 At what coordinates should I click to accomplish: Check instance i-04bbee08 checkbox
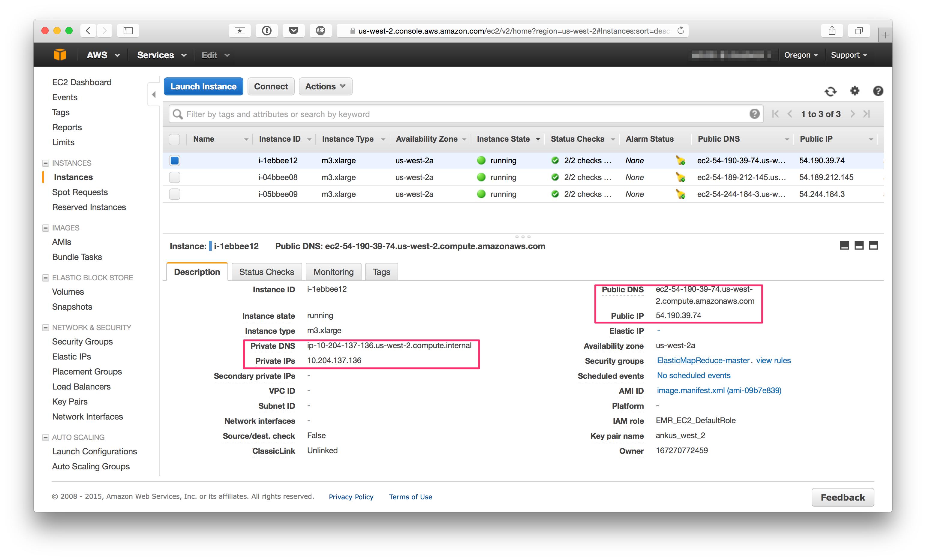(174, 177)
